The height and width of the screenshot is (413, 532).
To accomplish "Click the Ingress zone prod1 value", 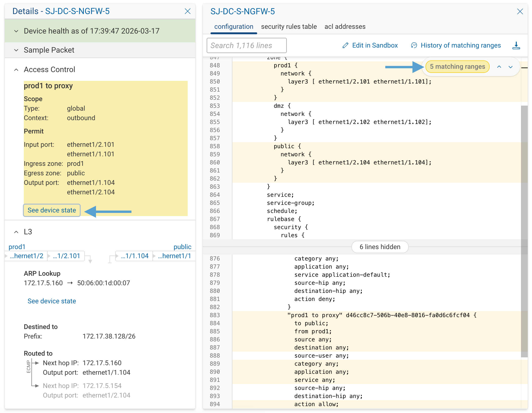I will (x=75, y=163).
